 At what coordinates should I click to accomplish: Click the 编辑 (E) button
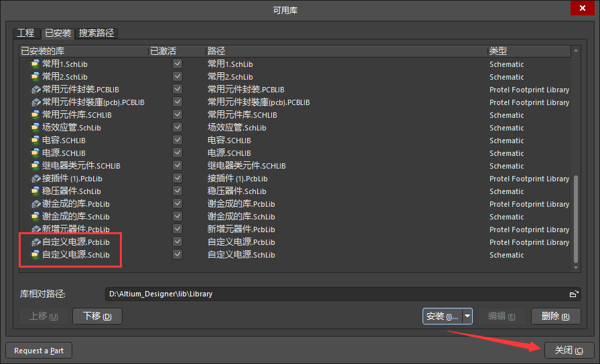[x=502, y=316]
